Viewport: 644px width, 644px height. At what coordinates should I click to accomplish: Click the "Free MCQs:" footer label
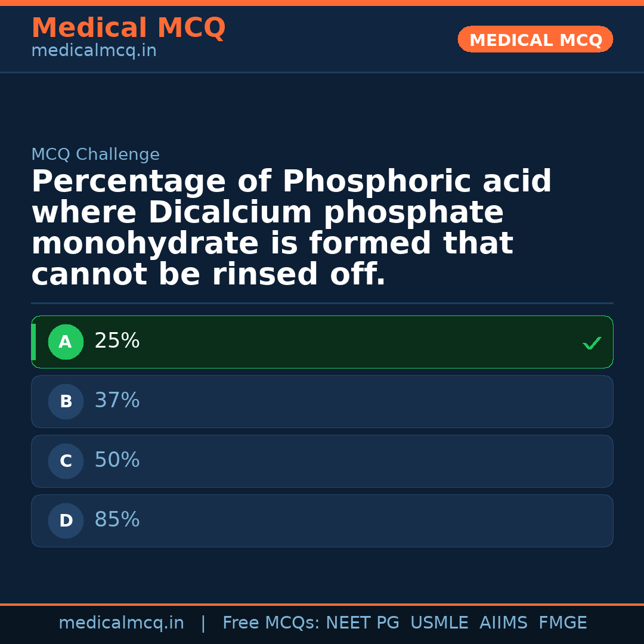coord(271,623)
